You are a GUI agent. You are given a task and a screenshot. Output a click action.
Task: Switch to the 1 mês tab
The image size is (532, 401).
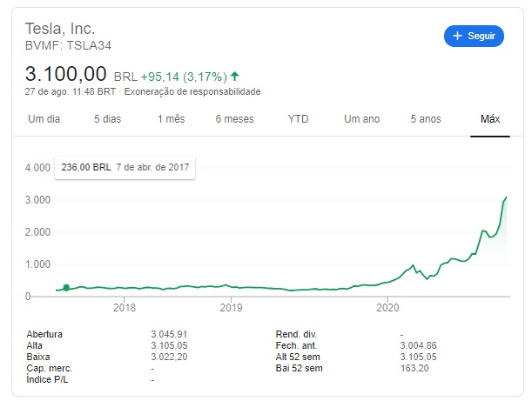[171, 119]
